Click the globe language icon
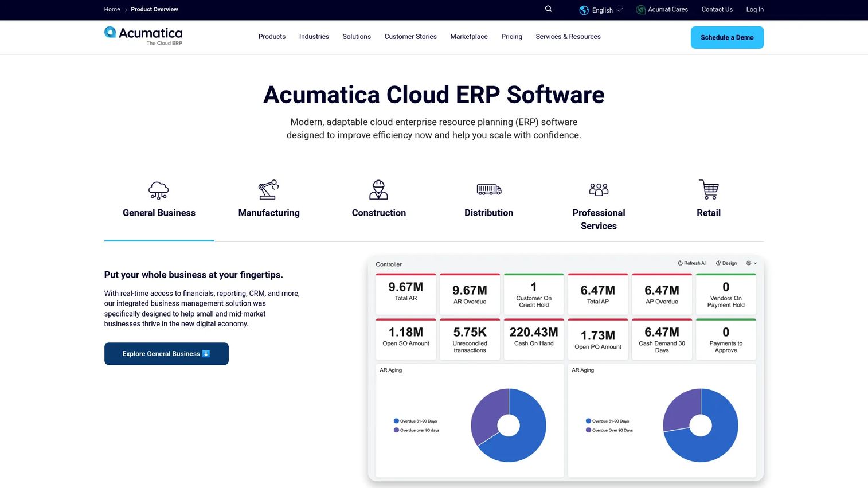The height and width of the screenshot is (488, 868). pos(584,10)
